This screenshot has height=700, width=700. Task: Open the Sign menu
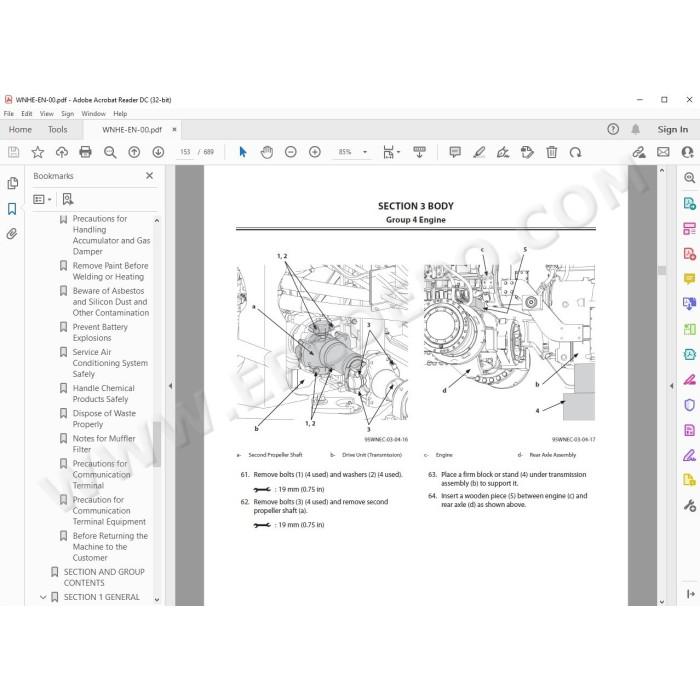coord(67,114)
